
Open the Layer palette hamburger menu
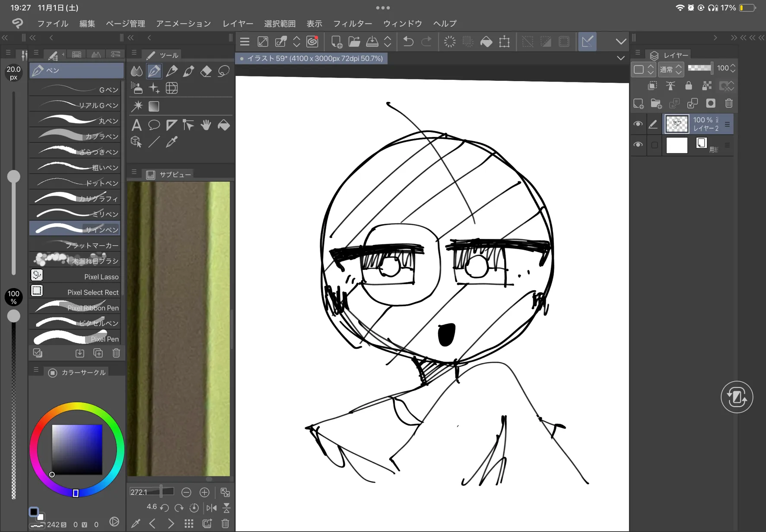[x=638, y=53]
